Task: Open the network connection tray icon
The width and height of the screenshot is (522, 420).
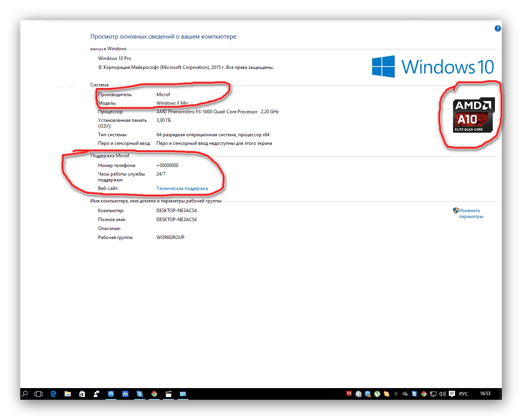Action: [433, 394]
